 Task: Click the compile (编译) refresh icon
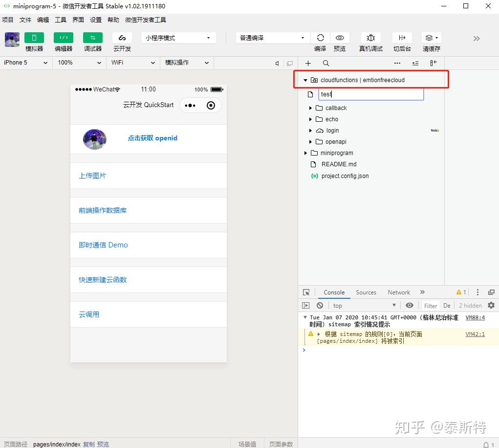tap(320, 38)
